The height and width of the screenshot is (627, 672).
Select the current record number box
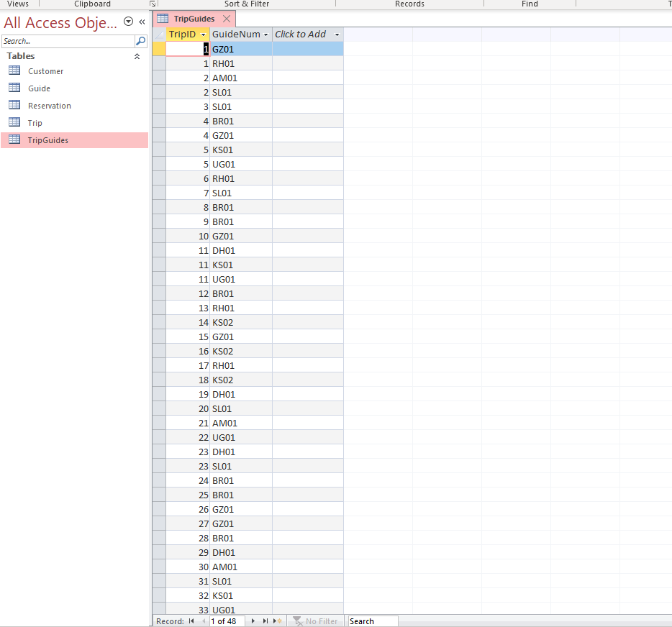[x=227, y=621]
